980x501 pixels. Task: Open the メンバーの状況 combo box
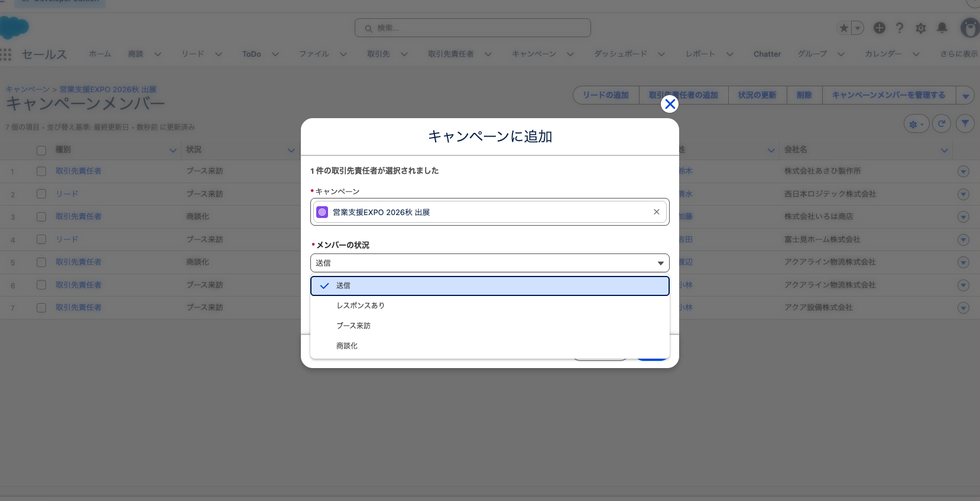coord(489,263)
